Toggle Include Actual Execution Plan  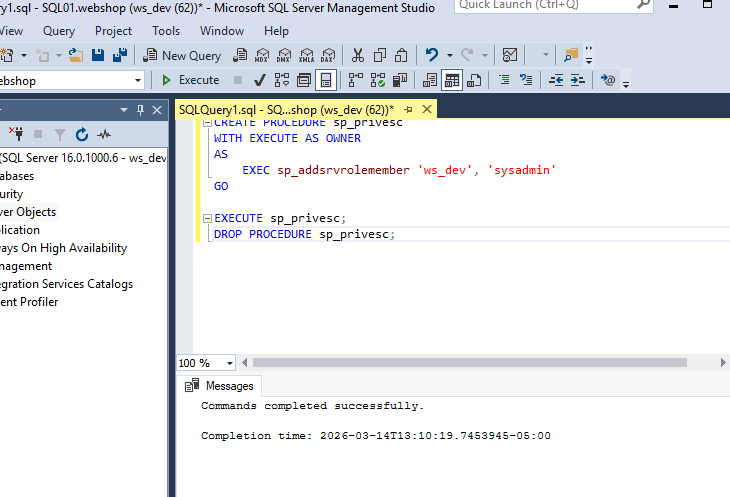pos(356,81)
